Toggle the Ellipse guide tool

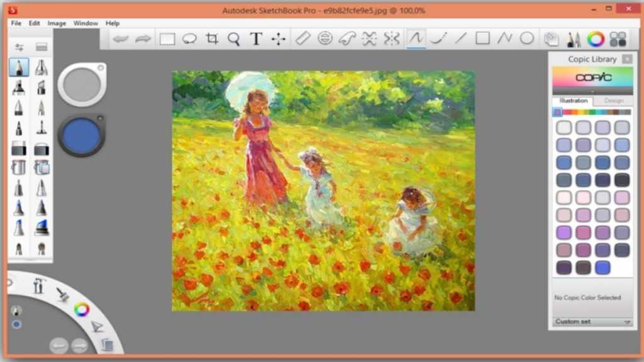325,38
